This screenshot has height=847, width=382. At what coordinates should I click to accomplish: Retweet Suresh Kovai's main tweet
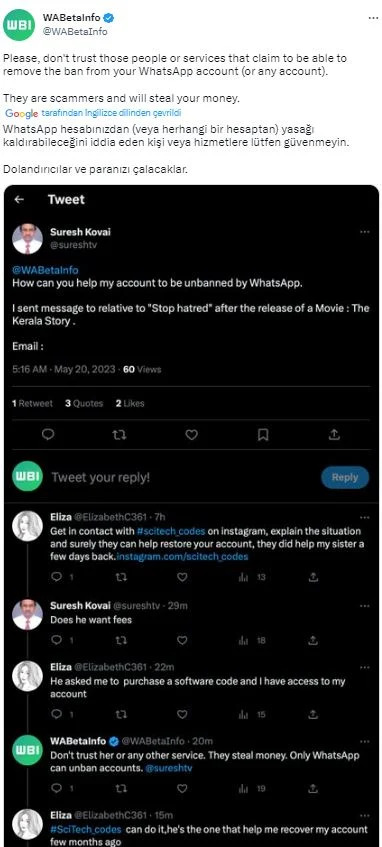point(120,434)
